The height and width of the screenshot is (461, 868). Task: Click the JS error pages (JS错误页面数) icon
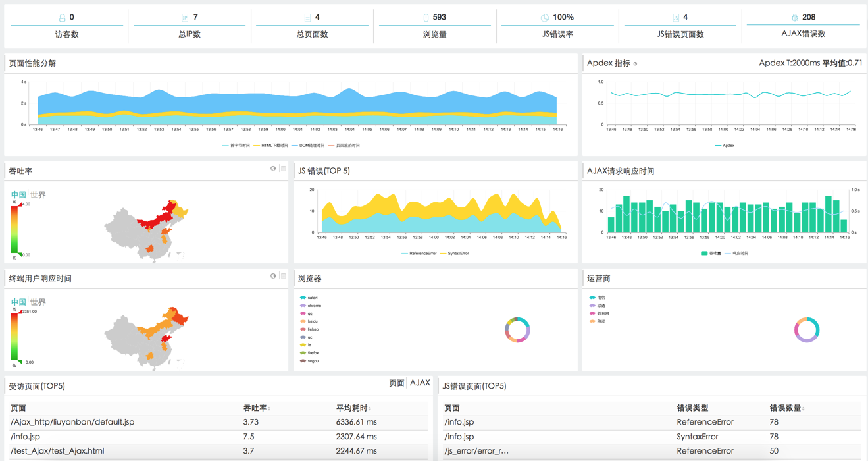click(676, 18)
